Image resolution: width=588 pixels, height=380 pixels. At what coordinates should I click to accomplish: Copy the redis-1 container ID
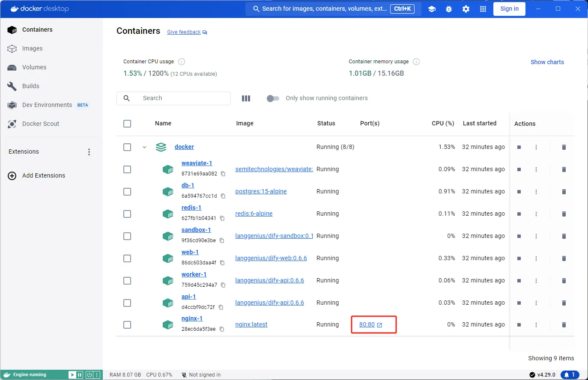[x=222, y=218]
